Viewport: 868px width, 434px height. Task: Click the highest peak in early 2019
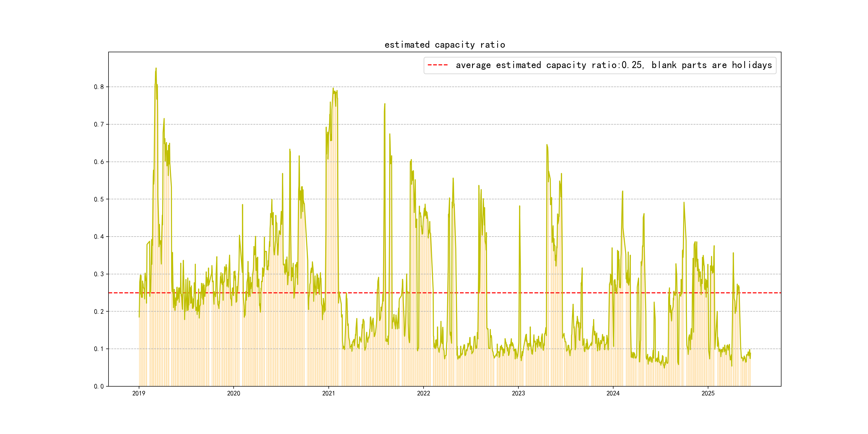point(156,68)
